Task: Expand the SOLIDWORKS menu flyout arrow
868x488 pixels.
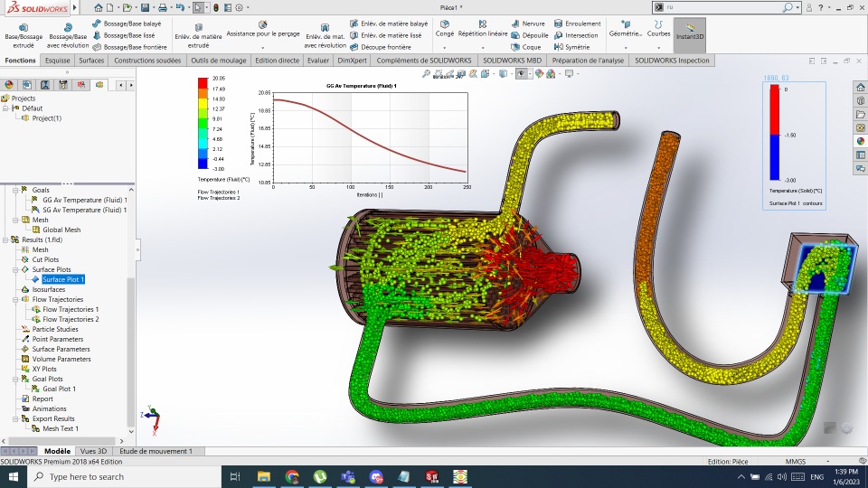Action: pyautogui.click(x=75, y=8)
